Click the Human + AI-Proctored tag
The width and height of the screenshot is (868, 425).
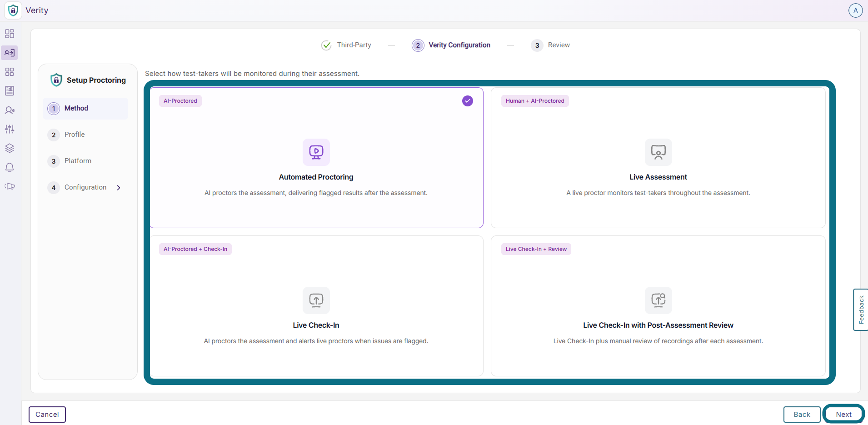[x=535, y=101]
